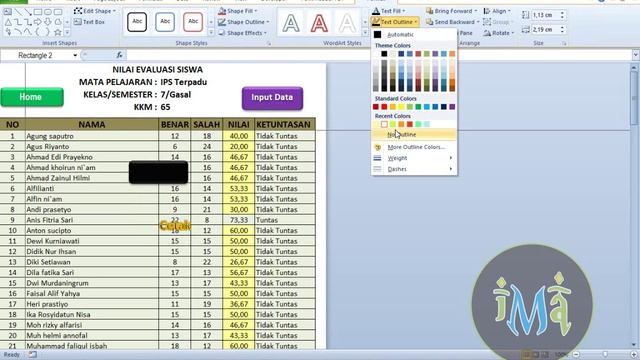Select the Rectangle shape in gallery
The image size is (640, 360).
(x=38, y=12)
